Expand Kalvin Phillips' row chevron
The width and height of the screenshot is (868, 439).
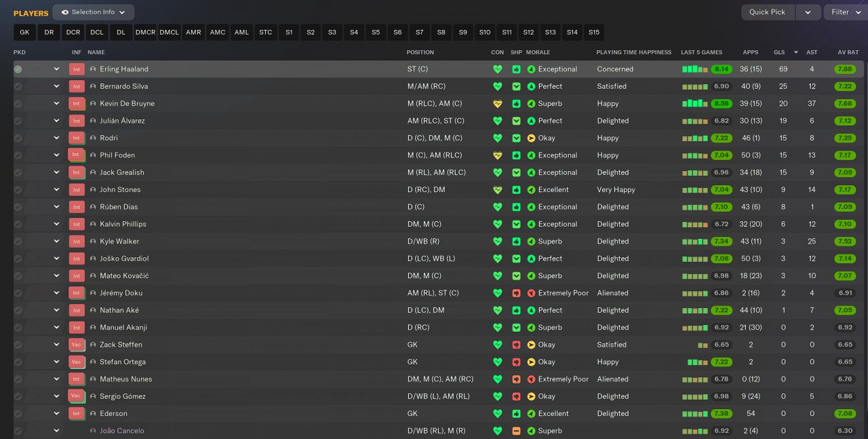57,224
